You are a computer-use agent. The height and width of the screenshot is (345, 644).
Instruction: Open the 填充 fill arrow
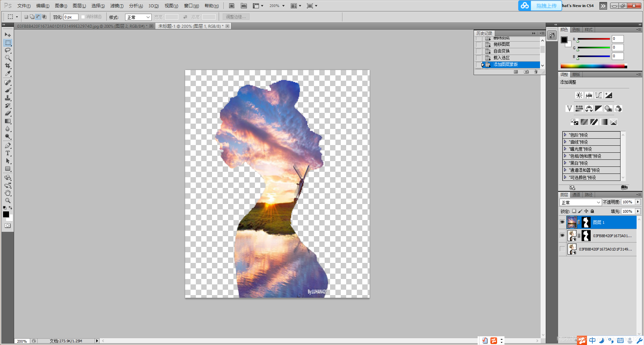point(638,211)
